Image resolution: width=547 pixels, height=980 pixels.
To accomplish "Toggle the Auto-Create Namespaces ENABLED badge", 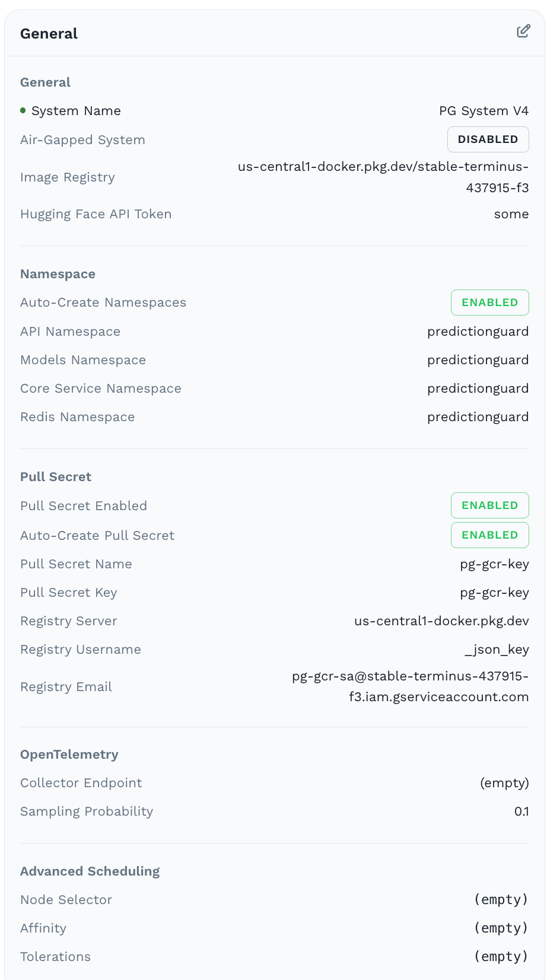I will click(489, 303).
